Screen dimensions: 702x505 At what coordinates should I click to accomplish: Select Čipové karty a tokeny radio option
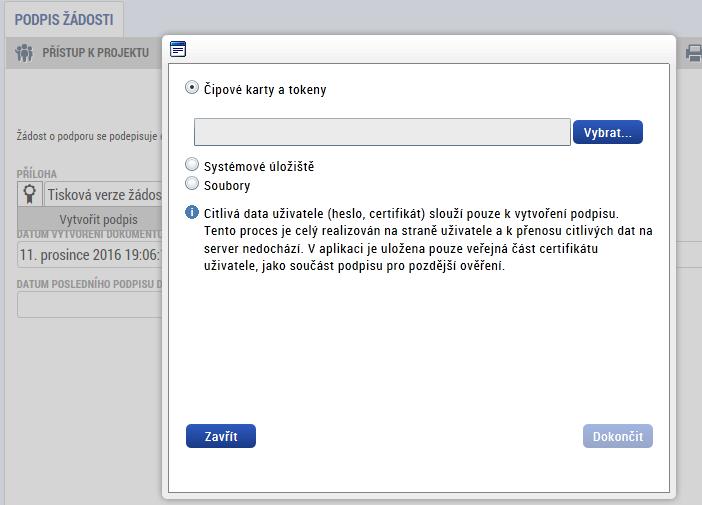coord(192,87)
